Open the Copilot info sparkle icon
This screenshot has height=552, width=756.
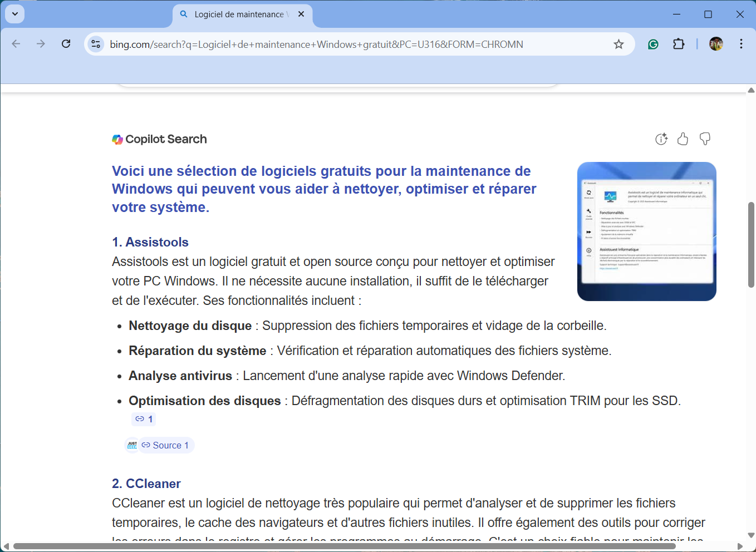click(661, 139)
